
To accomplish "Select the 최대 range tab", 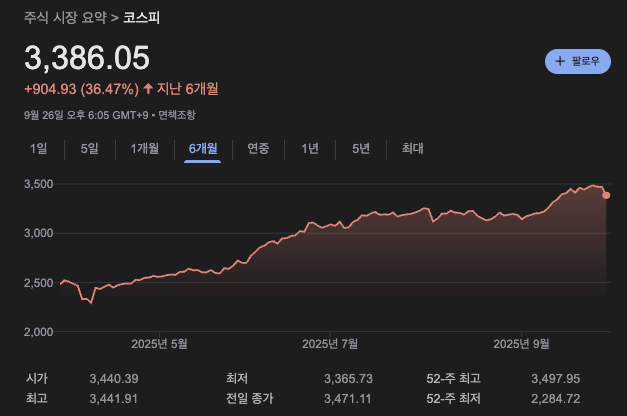I will tap(412, 149).
